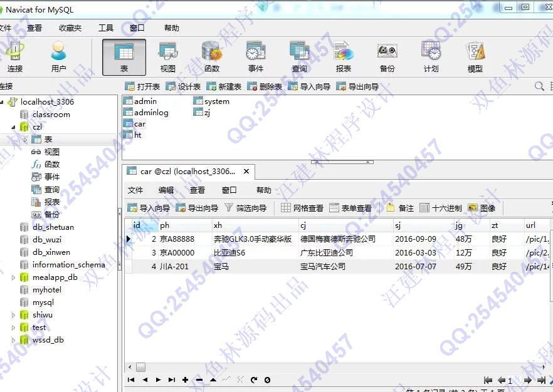Click the 备注 (Memo) button

pos(400,208)
